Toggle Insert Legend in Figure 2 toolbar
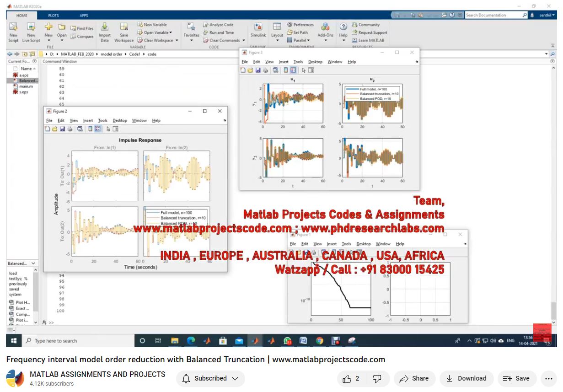The image size is (563, 392). 98,129
